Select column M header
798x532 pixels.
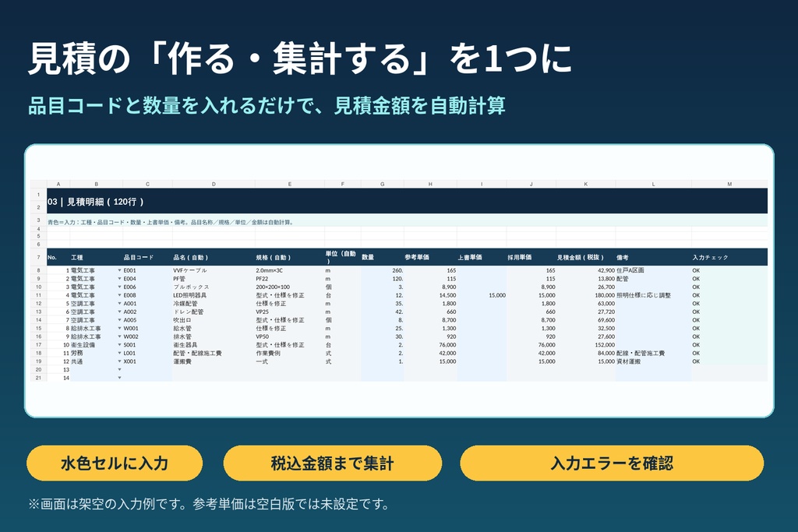pos(729,184)
